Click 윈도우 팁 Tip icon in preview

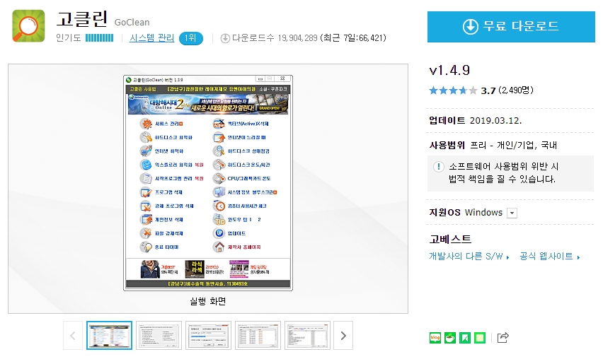(x=219, y=220)
